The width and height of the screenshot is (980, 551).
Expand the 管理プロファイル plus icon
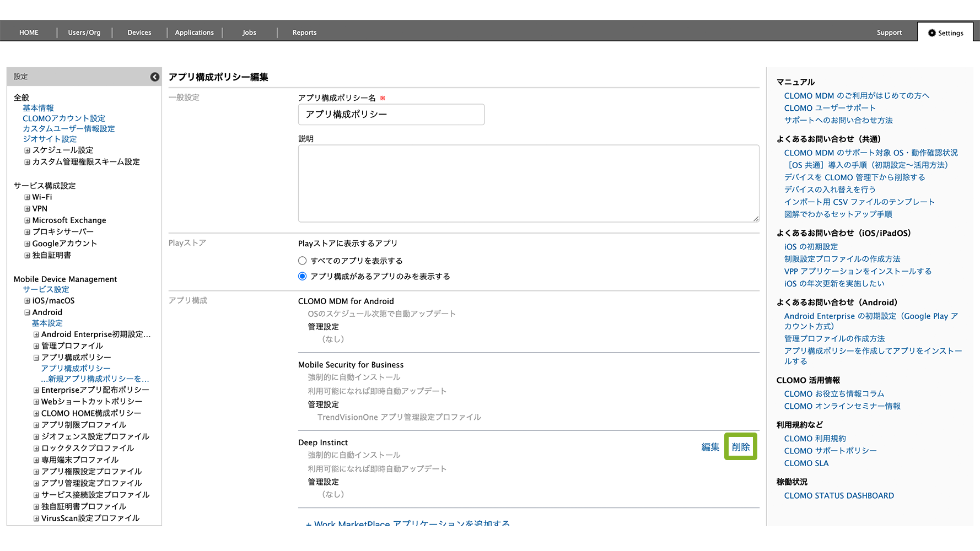[36, 346]
